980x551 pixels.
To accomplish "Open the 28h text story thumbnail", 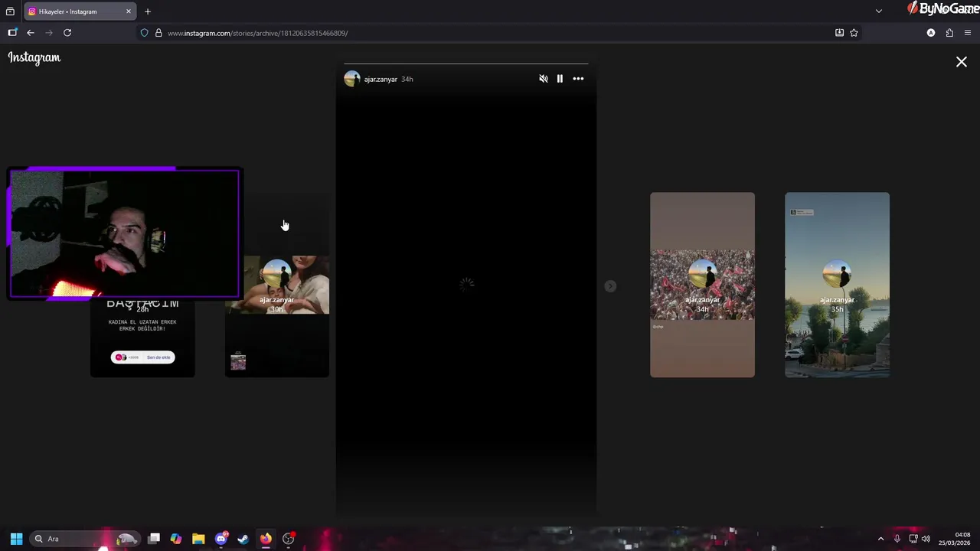I will pyautogui.click(x=142, y=337).
